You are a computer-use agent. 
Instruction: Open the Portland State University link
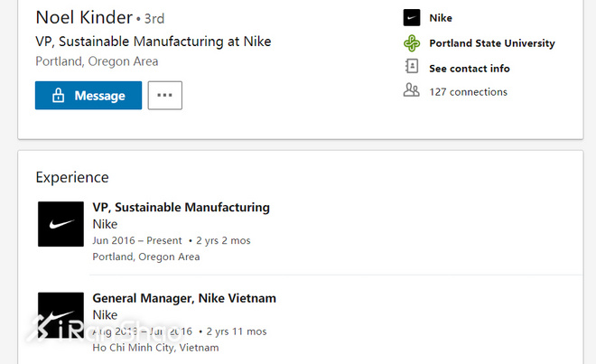click(x=491, y=42)
